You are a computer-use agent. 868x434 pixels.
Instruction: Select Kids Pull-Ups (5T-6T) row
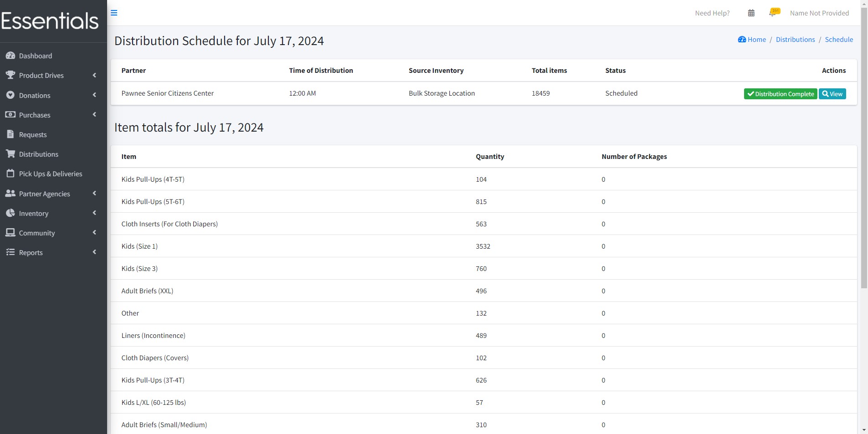[483, 201]
